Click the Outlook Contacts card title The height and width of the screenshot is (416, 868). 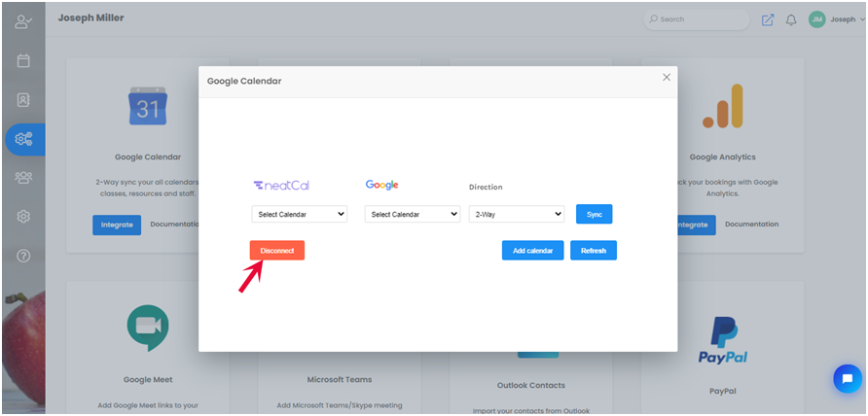[x=531, y=385]
